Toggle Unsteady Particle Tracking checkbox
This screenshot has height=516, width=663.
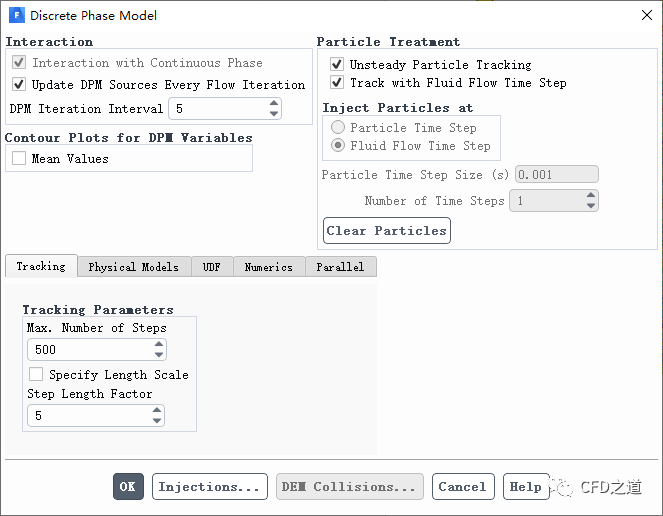337,65
